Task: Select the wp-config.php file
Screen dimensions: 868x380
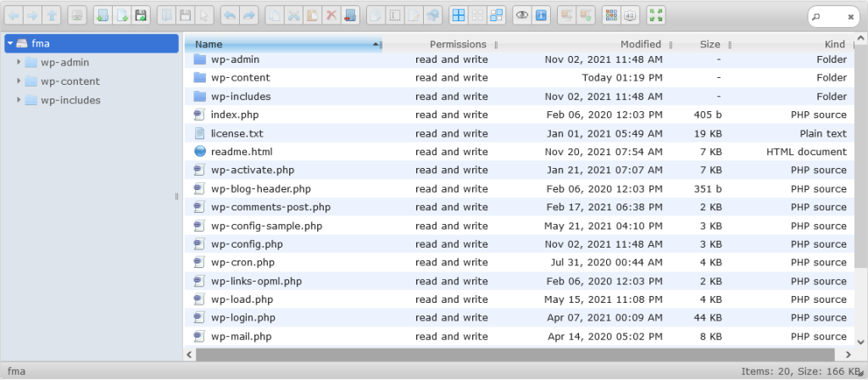Action: [x=520, y=244]
